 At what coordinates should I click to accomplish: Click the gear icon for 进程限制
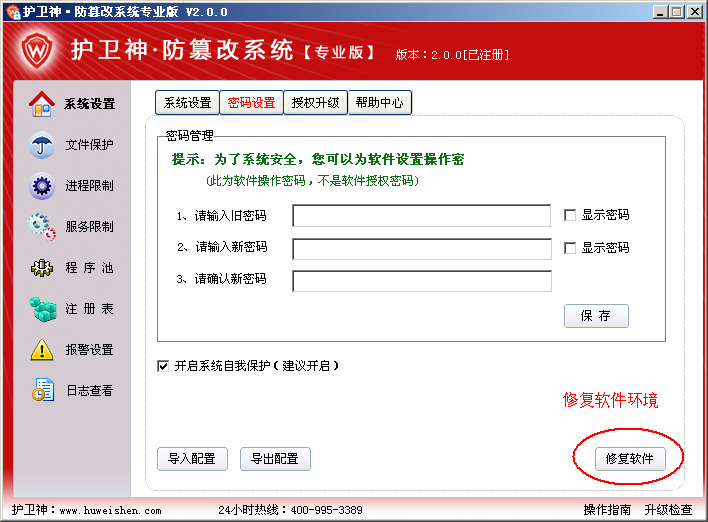pos(42,186)
